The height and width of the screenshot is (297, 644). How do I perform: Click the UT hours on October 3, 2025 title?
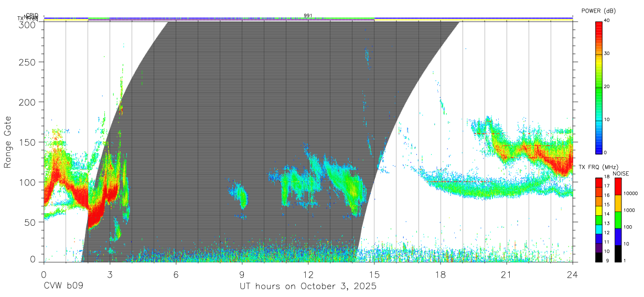pos(308,287)
